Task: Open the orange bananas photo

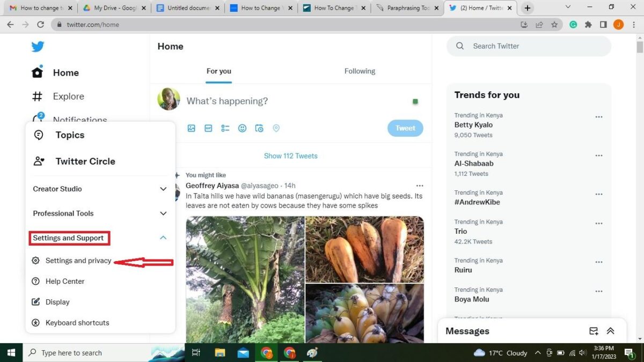Action: (364, 249)
